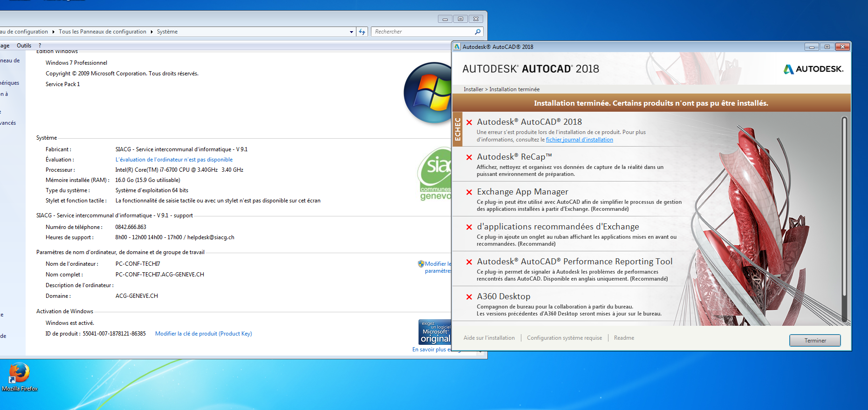Click the Terminer button
The height and width of the screenshot is (410, 868).
815,341
